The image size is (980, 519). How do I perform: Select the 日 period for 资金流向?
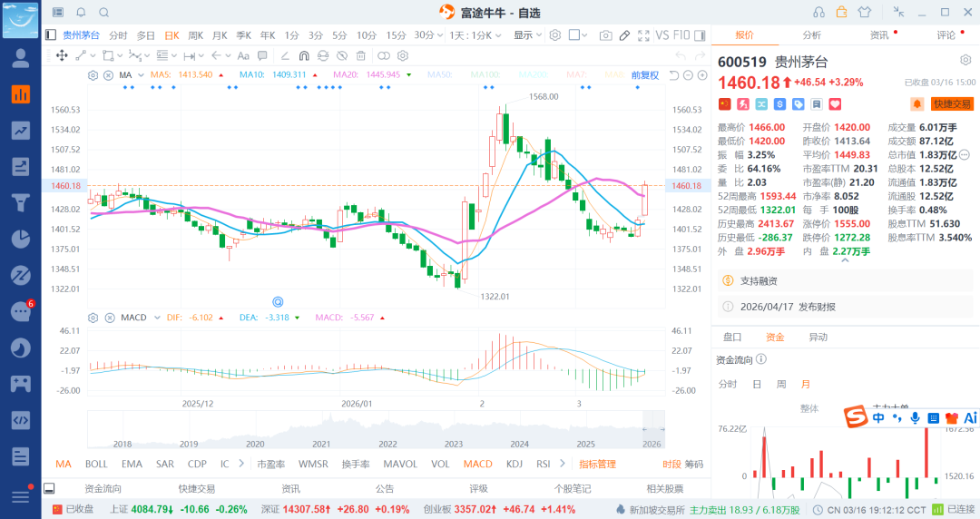click(757, 384)
